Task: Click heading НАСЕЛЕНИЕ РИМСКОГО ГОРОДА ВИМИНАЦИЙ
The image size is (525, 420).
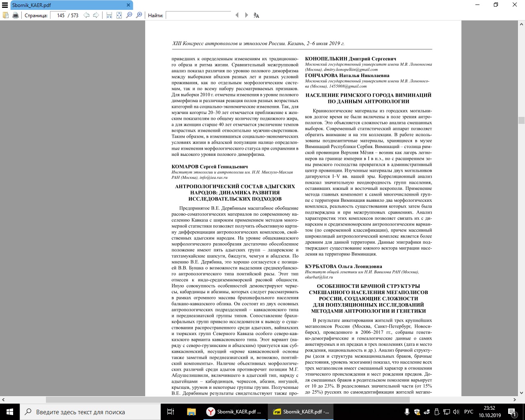Action: coord(368,95)
